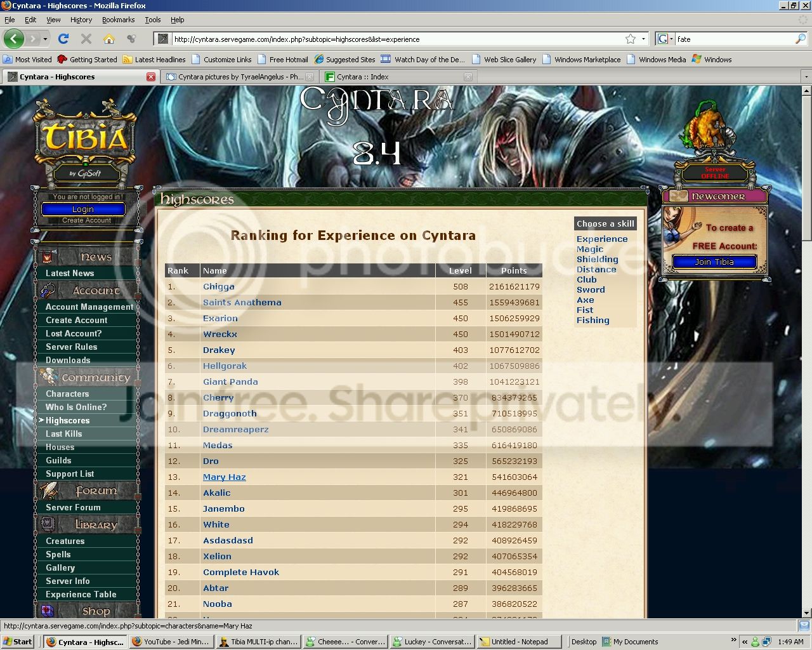Show the Shielding skill ranking
The height and width of the screenshot is (650, 812).
pos(598,260)
